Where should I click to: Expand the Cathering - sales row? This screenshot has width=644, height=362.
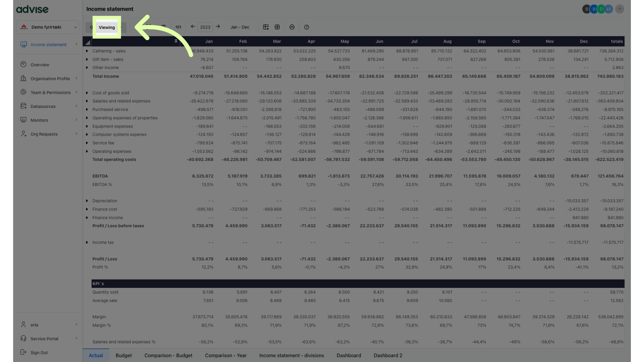[x=87, y=51]
